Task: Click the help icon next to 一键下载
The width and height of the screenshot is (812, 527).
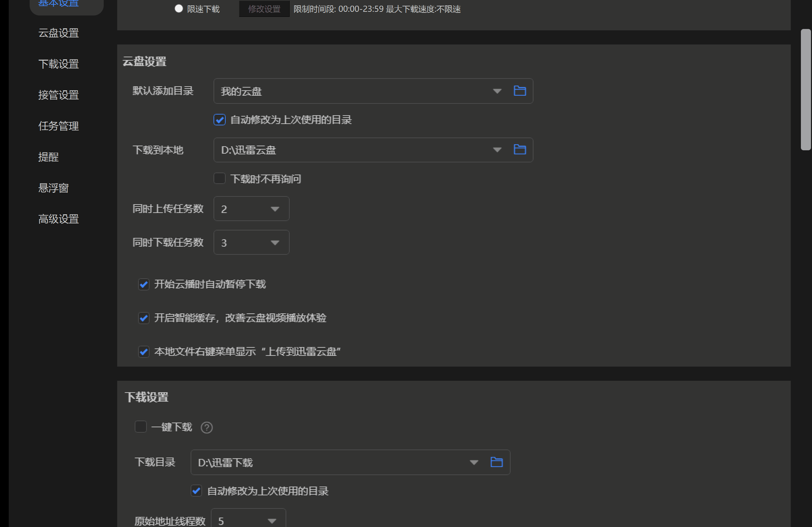Action: coord(206,427)
